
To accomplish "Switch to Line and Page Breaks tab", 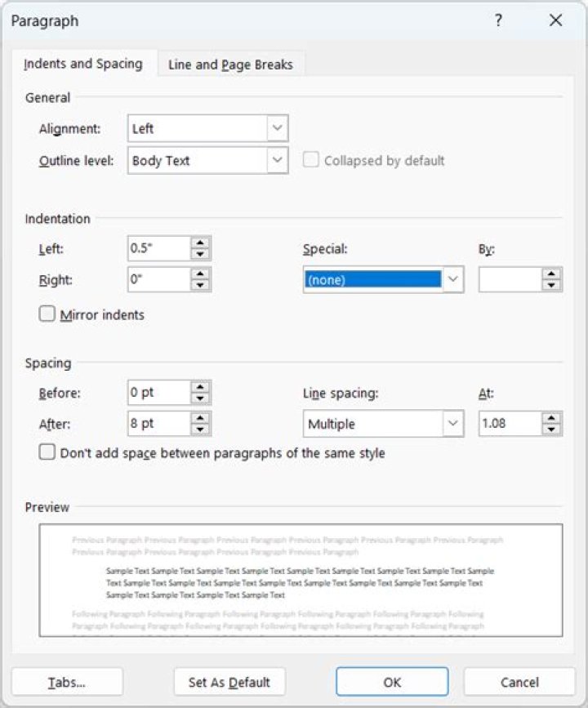I will (230, 65).
